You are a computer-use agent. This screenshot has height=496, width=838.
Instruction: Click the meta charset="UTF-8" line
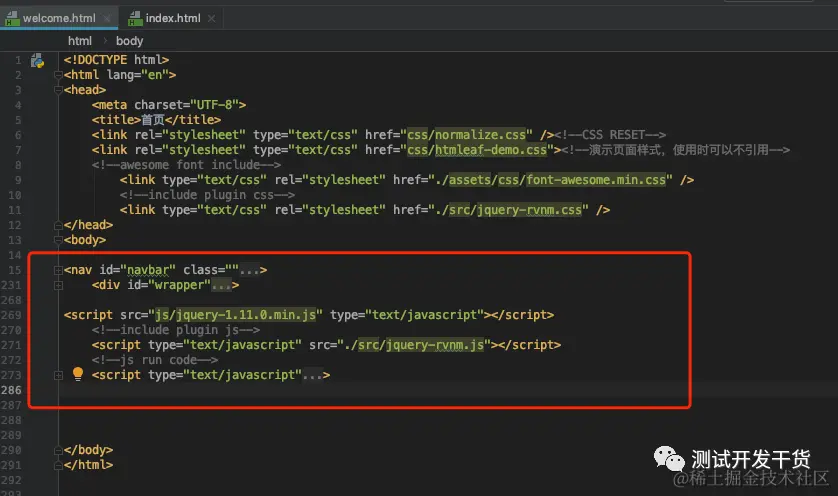pos(168,105)
